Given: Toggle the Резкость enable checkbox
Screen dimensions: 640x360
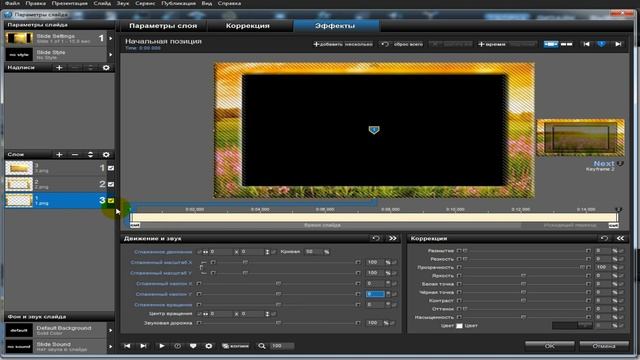Looking at the screenshot, I should [459, 259].
